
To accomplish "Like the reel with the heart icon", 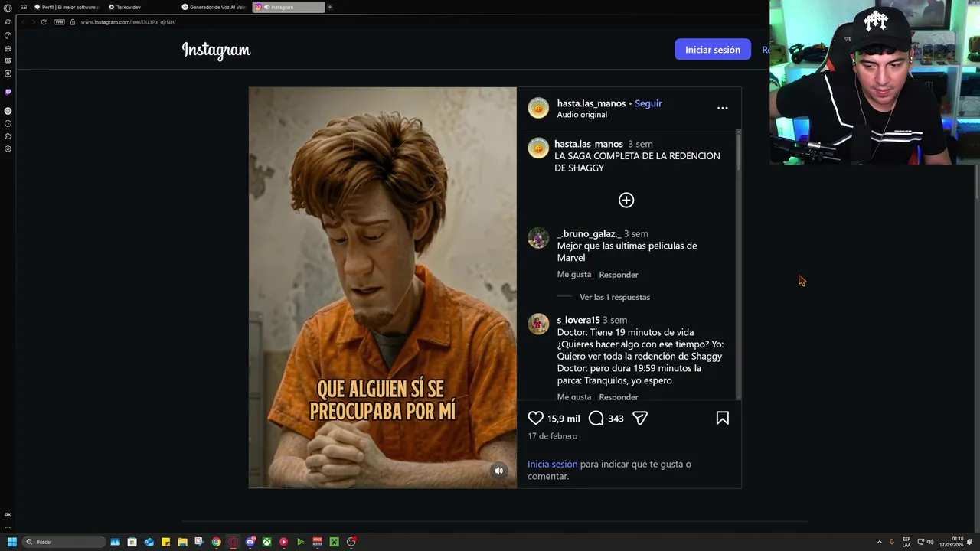I will click(x=535, y=418).
